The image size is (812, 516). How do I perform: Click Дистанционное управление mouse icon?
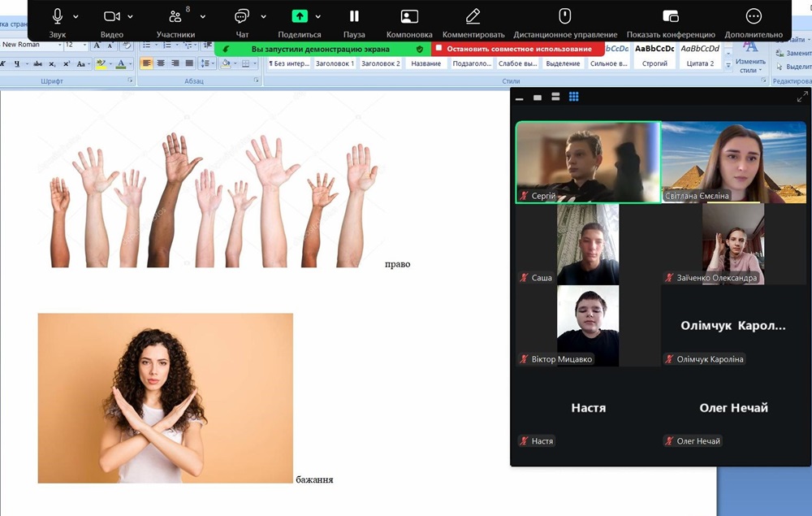click(x=565, y=16)
